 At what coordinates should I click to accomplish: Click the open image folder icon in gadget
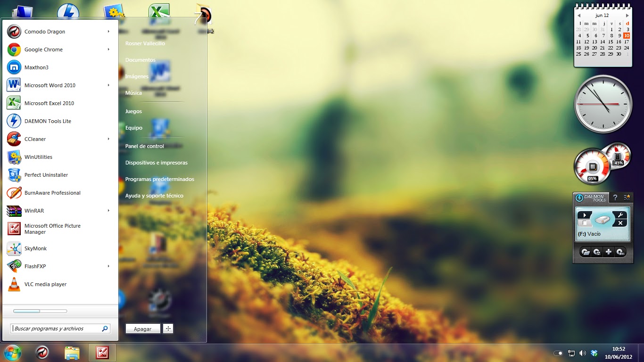click(x=586, y=252)
